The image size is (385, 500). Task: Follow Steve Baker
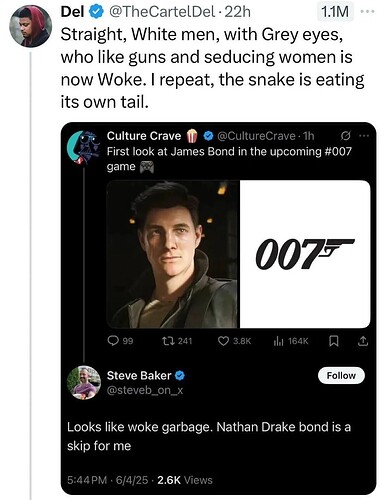pos(341,376)
